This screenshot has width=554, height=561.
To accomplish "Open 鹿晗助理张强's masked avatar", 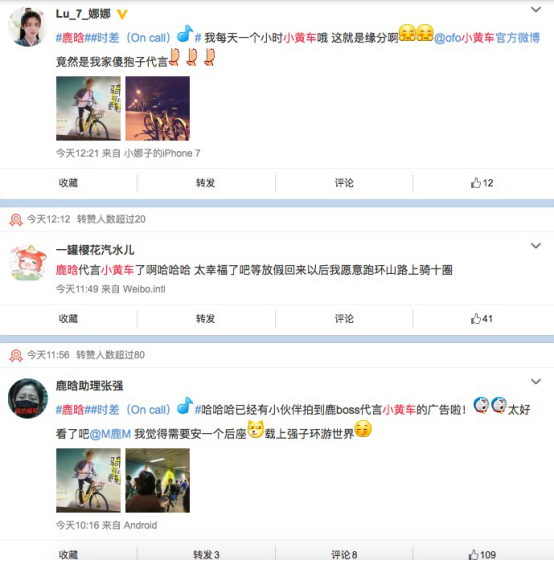I will coord(28,398).
